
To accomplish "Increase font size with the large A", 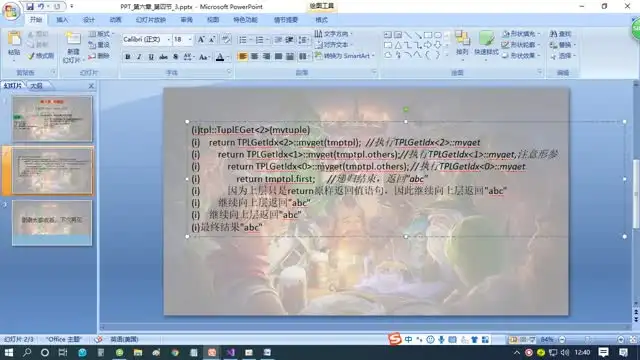I will [201, 40].
